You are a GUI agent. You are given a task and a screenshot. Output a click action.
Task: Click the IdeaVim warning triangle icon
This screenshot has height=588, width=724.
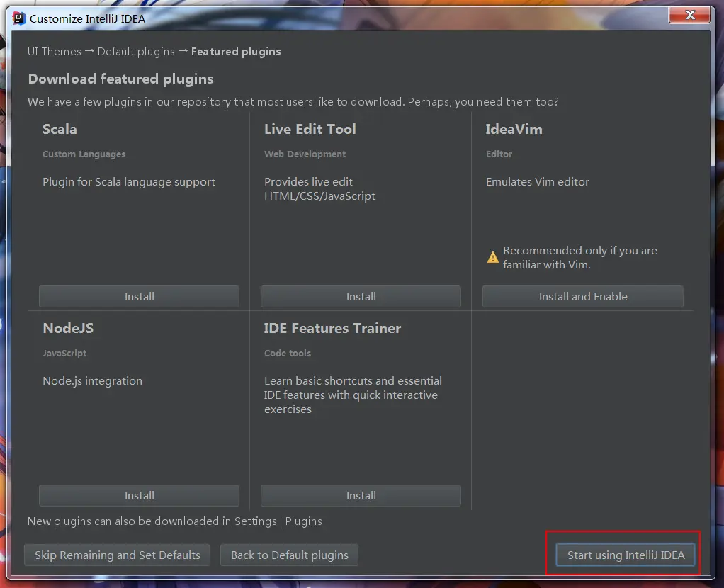coord(492,257)
